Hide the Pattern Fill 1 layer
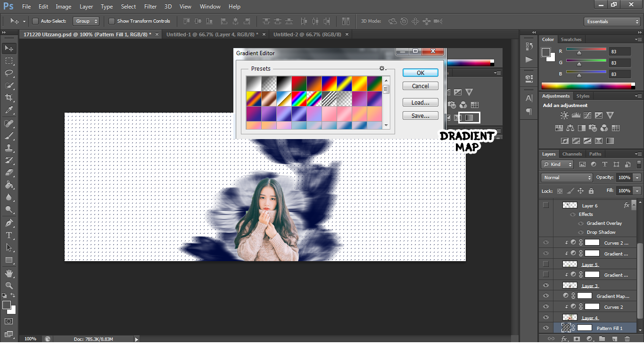The width and height of the screenshot is (644, 362). coord(546,328)
